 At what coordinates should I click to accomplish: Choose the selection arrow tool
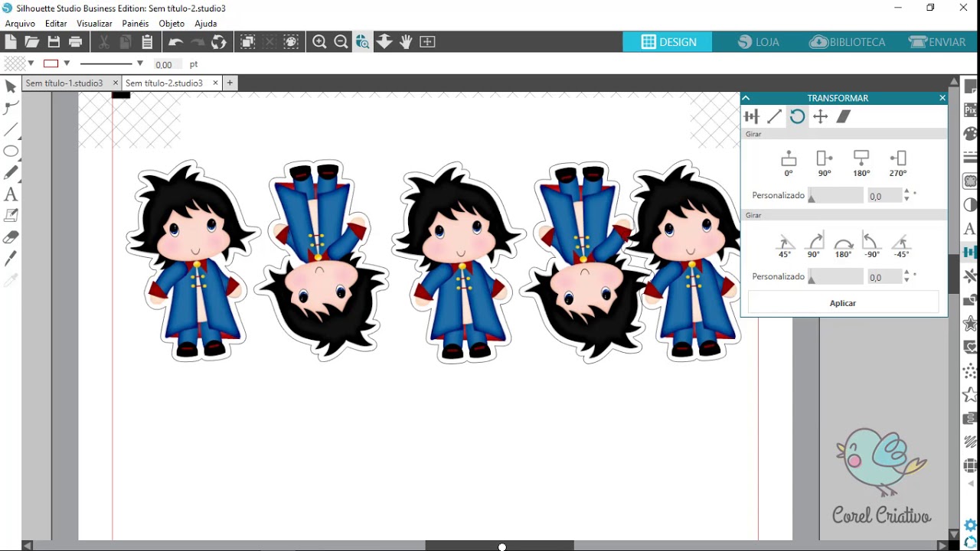coord(11,86)
